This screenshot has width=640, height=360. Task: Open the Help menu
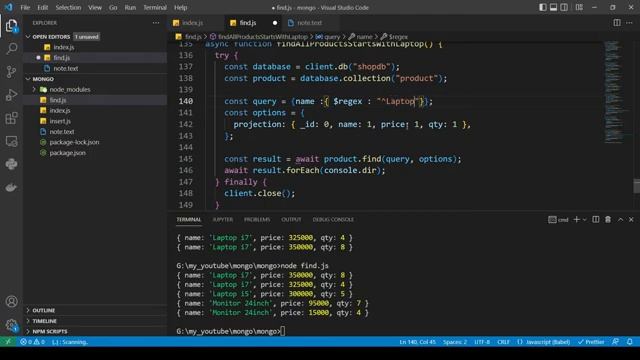(x=180, y=7)
